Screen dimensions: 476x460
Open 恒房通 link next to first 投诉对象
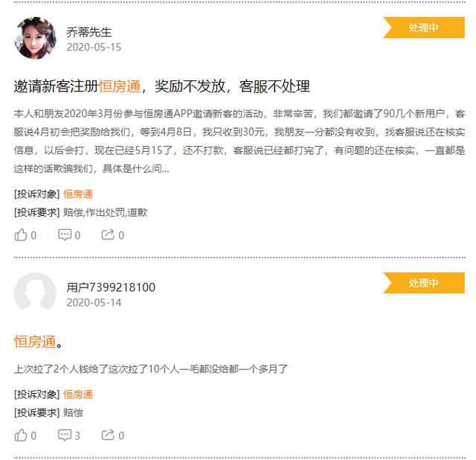point(78,194)
